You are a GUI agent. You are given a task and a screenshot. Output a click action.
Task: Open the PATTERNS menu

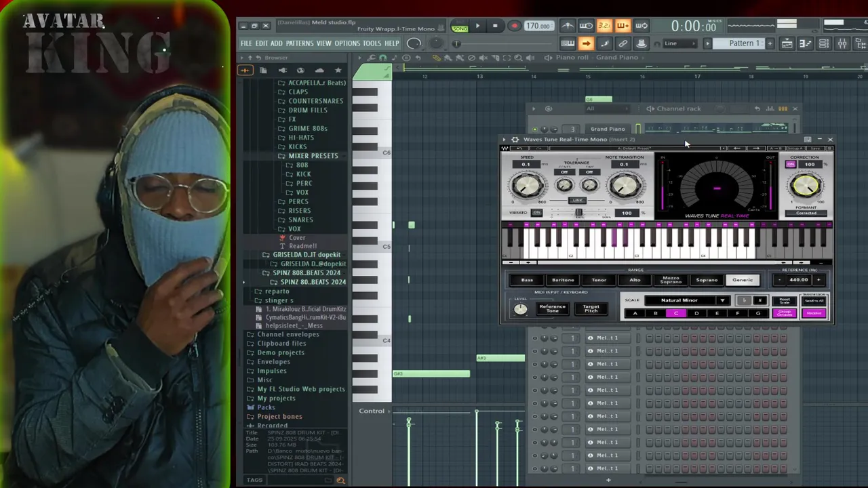pos(299,43)
